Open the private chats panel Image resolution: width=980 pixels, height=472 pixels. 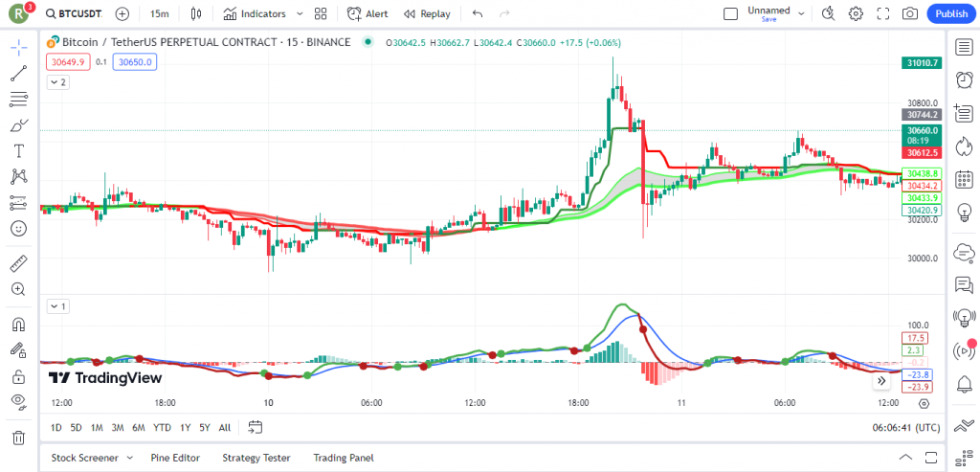(964, 285)
